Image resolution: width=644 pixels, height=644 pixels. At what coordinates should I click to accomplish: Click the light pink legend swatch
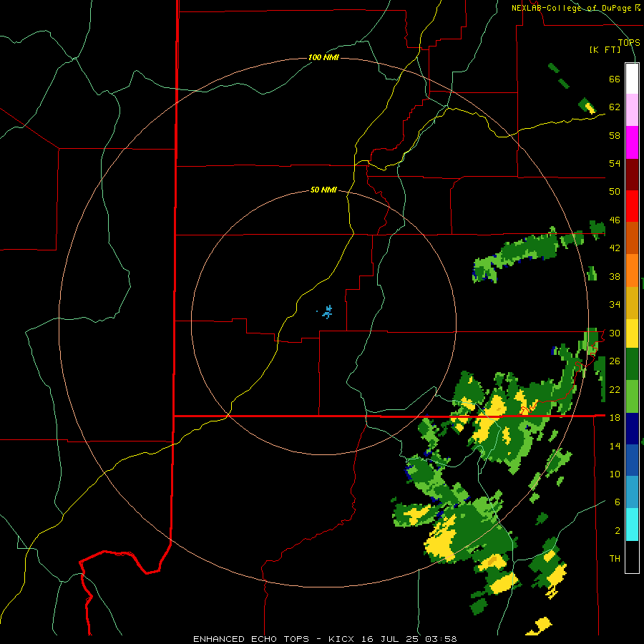632,110
